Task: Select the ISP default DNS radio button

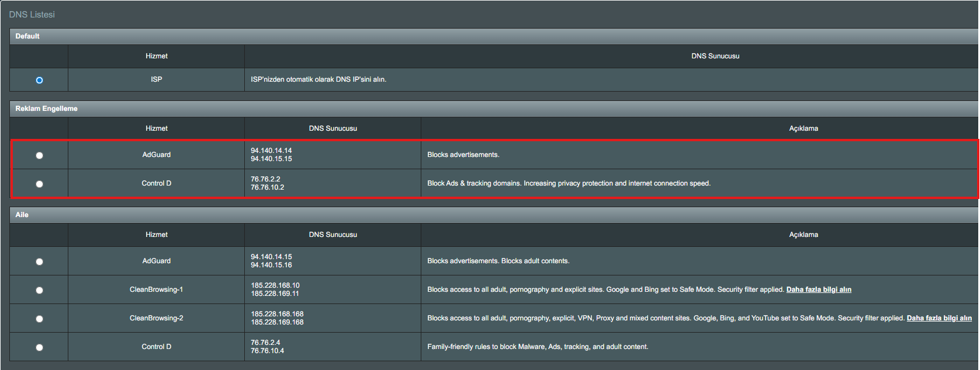Action: point(39,80)
